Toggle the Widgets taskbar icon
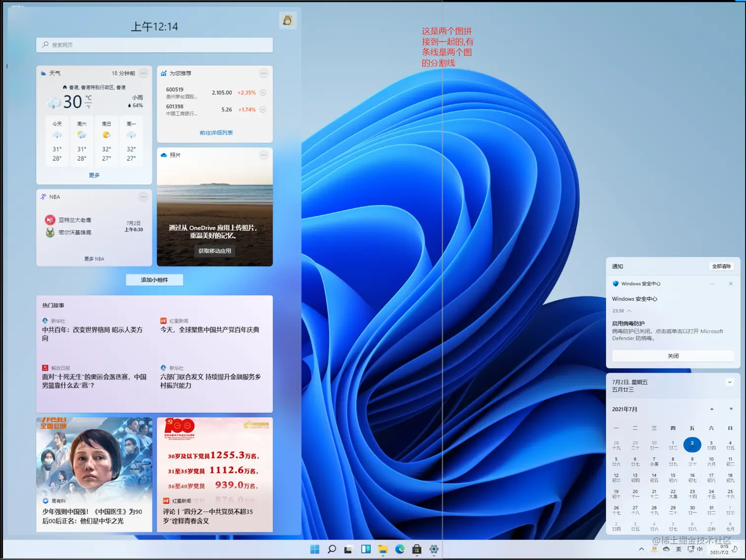 pos(366,549)
